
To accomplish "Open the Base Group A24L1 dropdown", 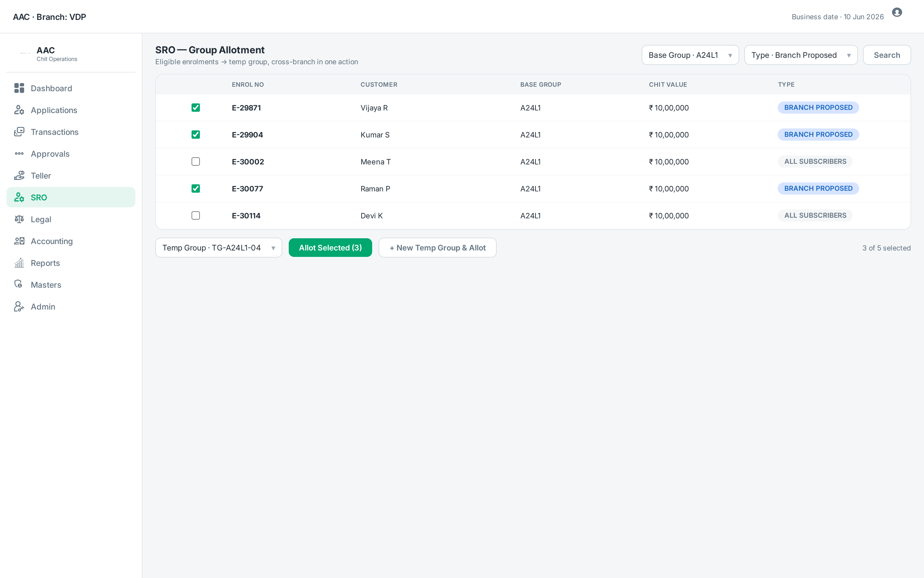I will coord(690,55).
